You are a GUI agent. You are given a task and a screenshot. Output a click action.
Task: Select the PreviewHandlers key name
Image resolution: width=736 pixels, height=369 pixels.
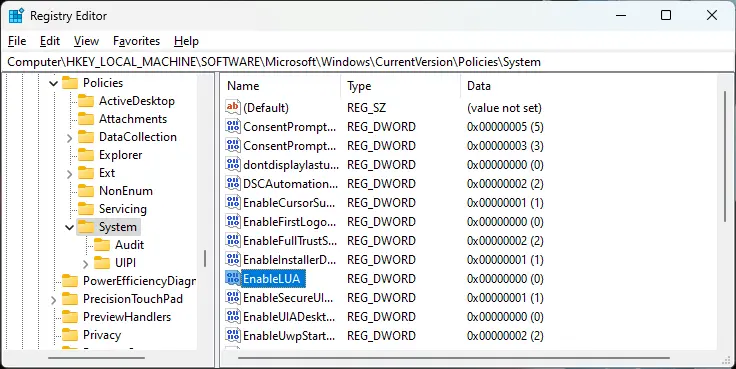click(127, 317)
